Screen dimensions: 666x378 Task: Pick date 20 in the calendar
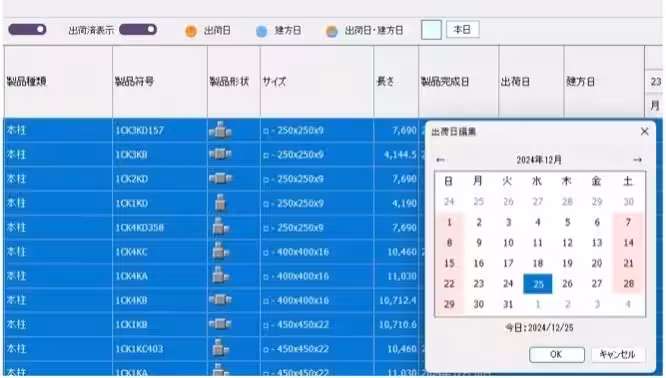point(597,263)
